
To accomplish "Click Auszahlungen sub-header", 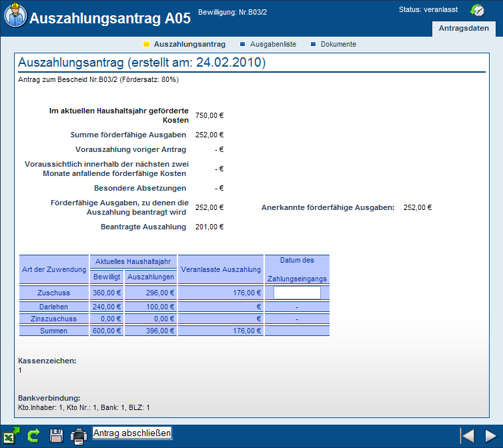I will click(x=151, y=277).
